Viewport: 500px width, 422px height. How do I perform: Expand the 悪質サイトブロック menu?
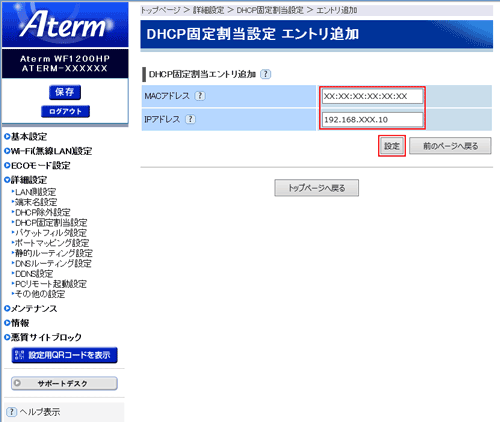tap(43, 337)
